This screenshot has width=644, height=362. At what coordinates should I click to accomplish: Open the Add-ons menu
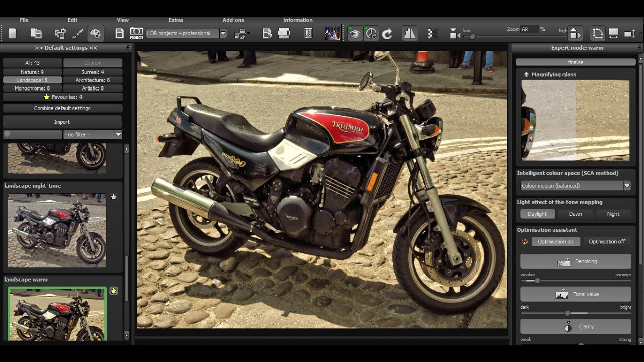pyautogui.click(x=233, y=20)
